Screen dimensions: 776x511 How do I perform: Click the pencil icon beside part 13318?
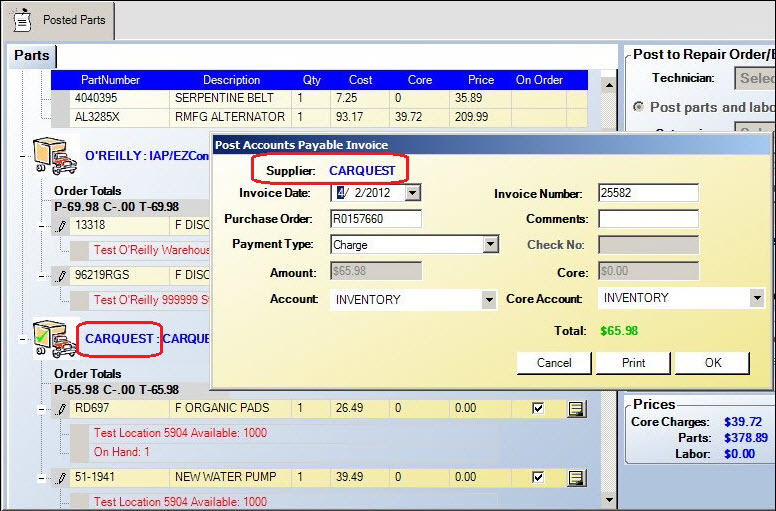click(61, 226)
